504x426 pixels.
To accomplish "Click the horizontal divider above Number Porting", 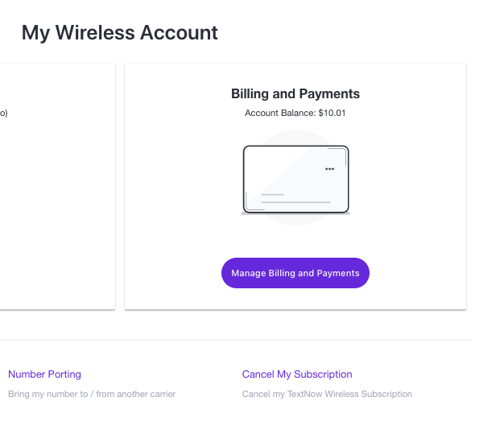I will pyautogui.click(x=233, y=340).
